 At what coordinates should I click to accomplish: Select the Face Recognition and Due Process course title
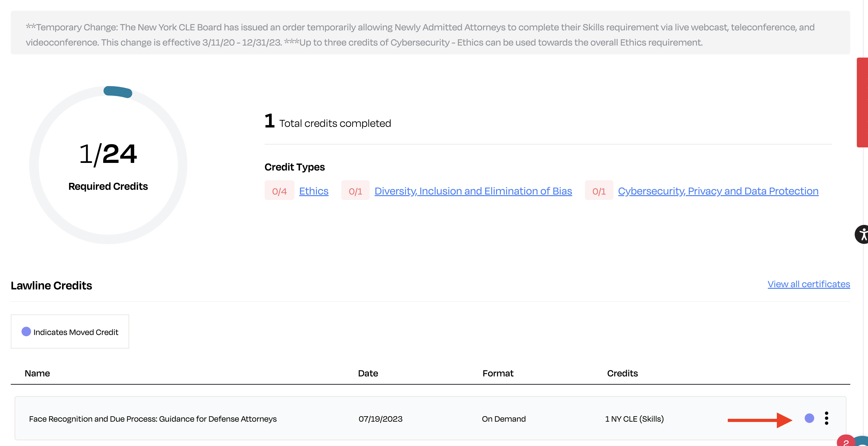pos(153,419)
